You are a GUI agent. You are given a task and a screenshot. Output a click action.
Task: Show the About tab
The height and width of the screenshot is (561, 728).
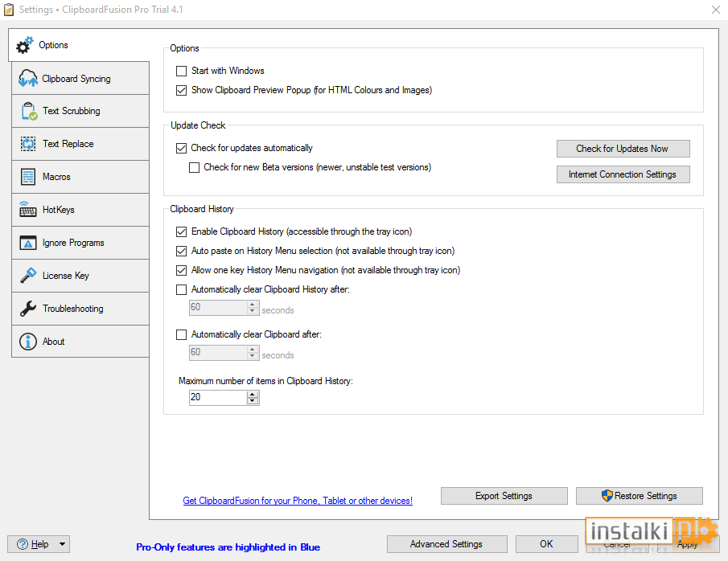click(80, 342)
